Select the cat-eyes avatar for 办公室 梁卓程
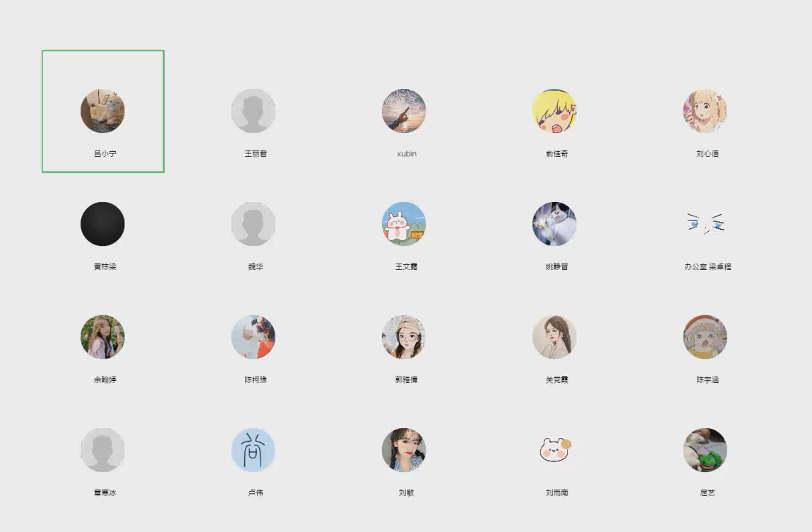This screenshot has height=532, width=812. coord(705,224)
